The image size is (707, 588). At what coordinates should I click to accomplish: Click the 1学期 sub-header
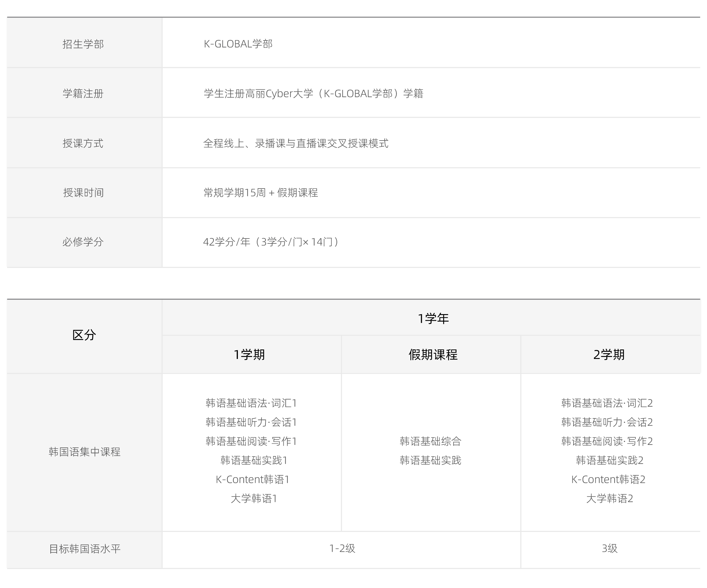(249, 355)
